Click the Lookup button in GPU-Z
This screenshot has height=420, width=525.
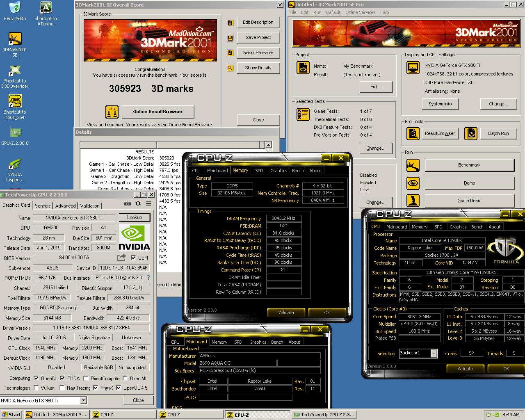pyautogui.click(x=135, y=217)
